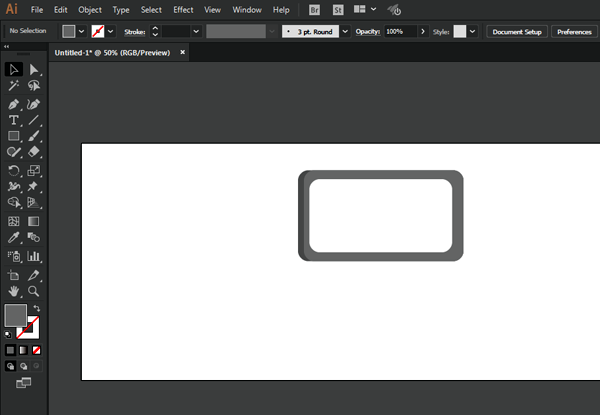Open Adobe Bridge with the Br icon
Viewport: 600px width, 415px height.
[x=315, y=9]
